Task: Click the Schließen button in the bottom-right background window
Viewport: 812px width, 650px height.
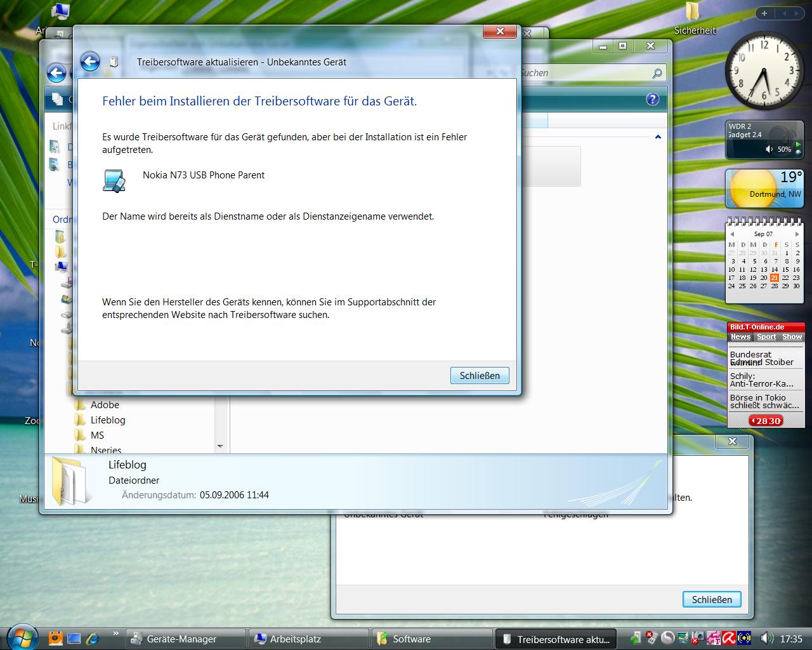Action: click(x=712, y=599)
